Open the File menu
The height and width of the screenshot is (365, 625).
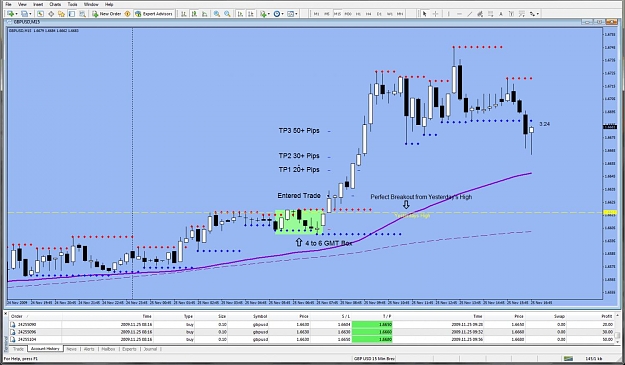coord(8,4)
